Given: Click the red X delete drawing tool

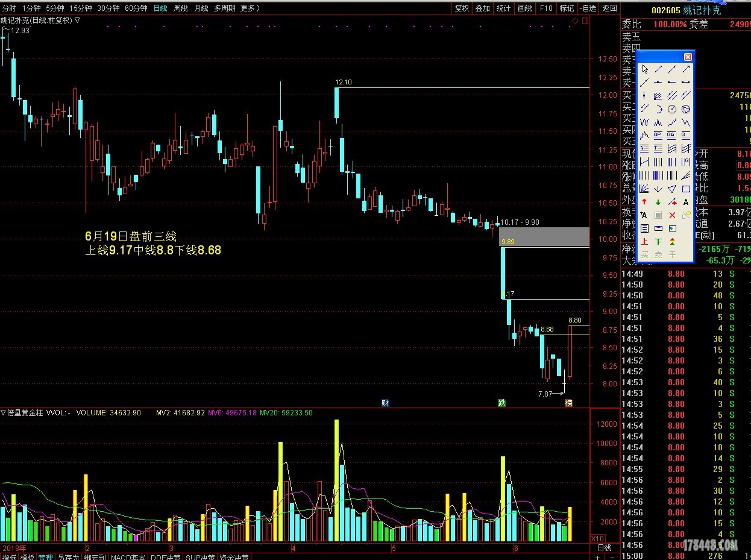Looking at the screenshot, I should (671, 215).
